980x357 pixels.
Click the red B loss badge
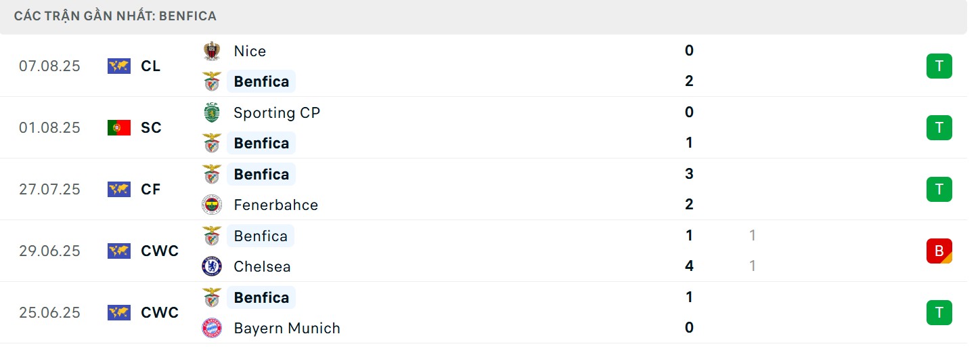[939, 251]
